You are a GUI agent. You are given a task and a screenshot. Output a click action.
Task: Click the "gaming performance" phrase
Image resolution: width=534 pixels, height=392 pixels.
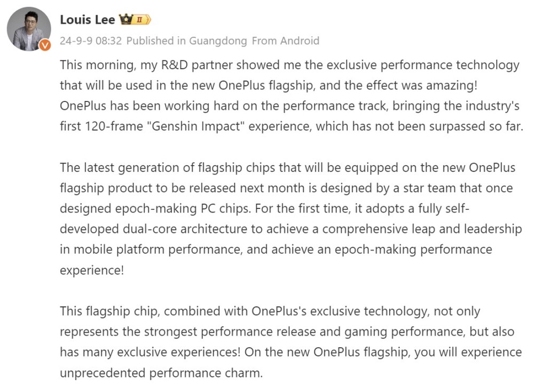[410, 331]
